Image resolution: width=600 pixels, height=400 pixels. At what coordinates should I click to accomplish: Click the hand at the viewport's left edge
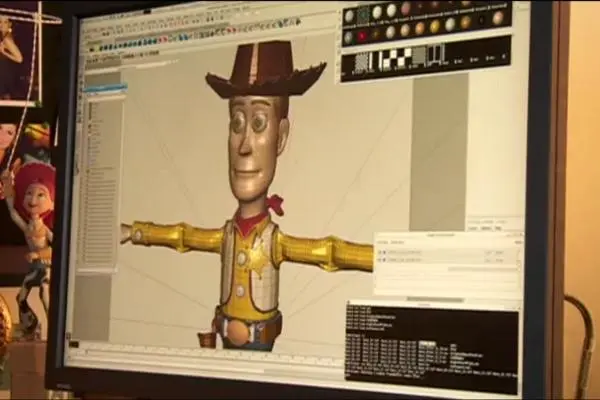pos(126,233)
